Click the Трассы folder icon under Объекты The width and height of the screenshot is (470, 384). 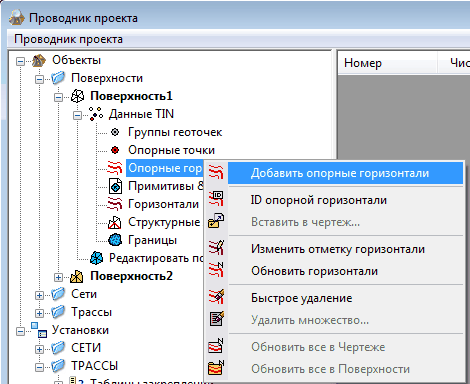58,312
